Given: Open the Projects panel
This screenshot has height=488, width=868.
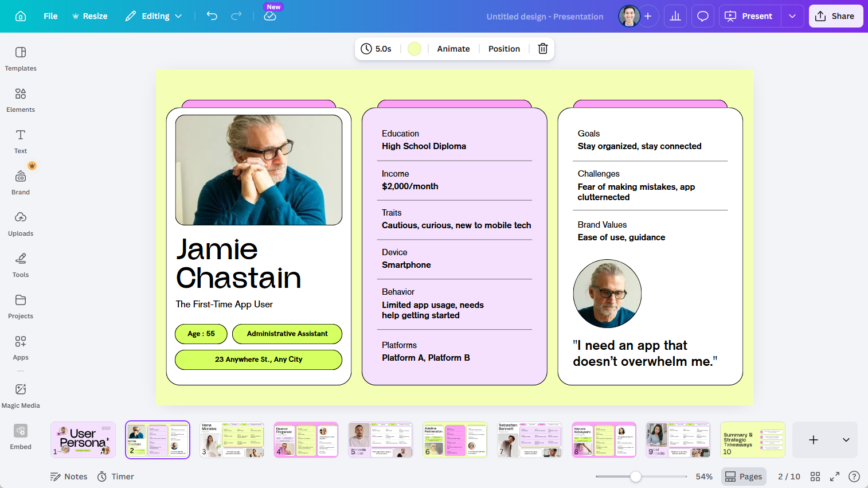Looking at the screenshot, I should (20, 306).
